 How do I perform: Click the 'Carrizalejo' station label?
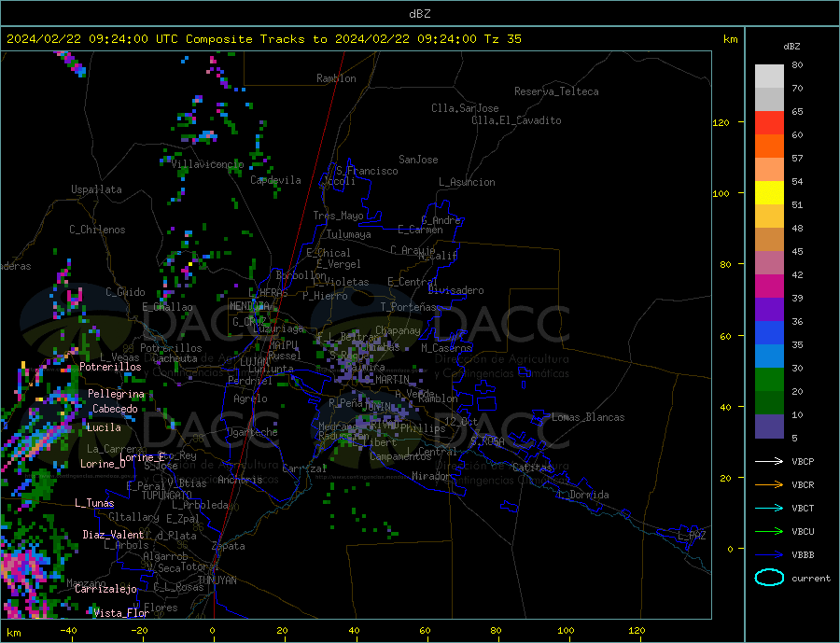point(105,590)
